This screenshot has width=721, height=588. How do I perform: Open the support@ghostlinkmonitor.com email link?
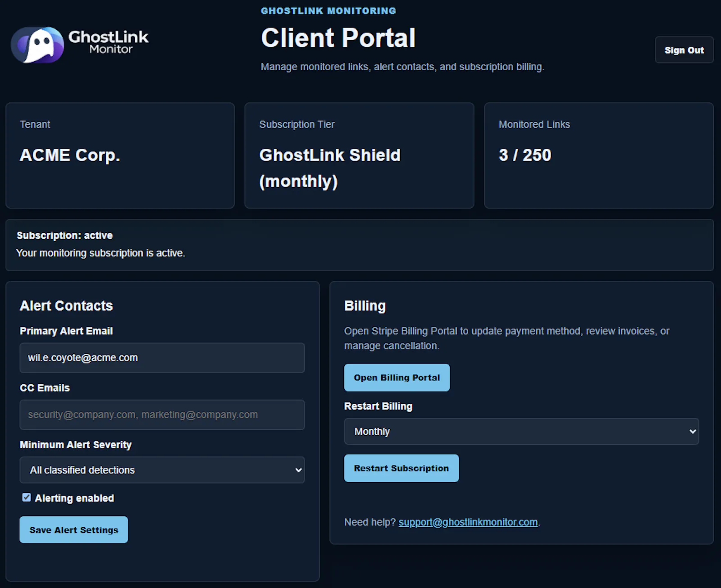point(468,522)
